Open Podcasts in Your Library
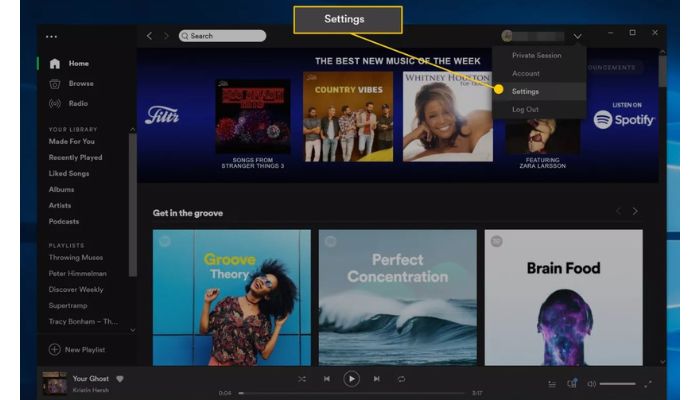This screenshot has width=700, height=400. 64,221
